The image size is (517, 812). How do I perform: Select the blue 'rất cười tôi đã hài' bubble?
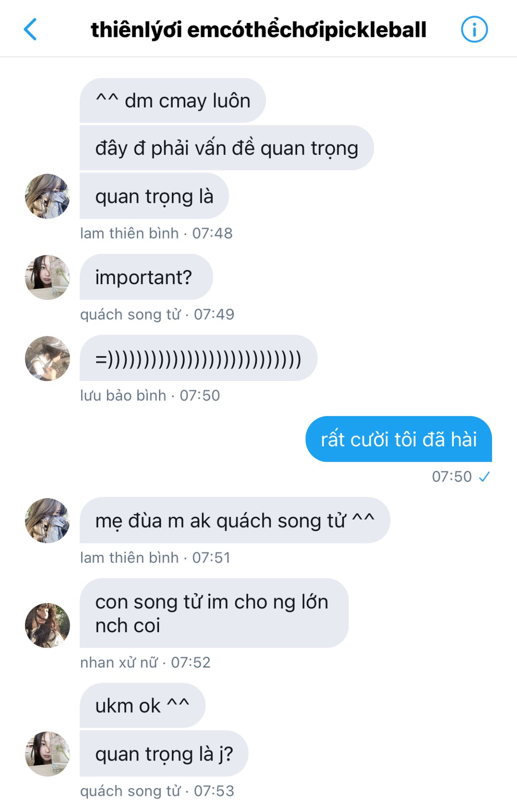point(399,439)
